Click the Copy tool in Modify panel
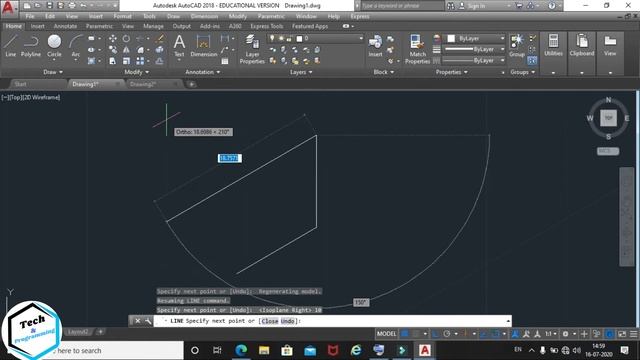This screenshot has width=640, height=360. 113,50
